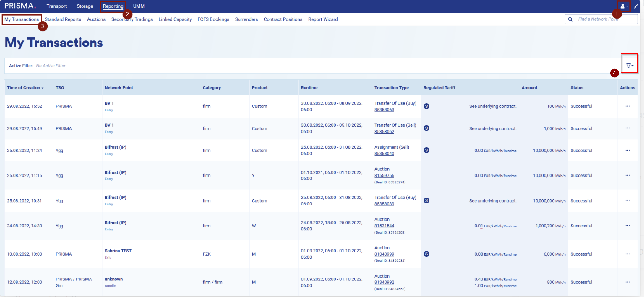The height and width of the screenshot is (297, 644).
Task: Open the filter funnel dropdown
Action: click(x=629, y=66)
